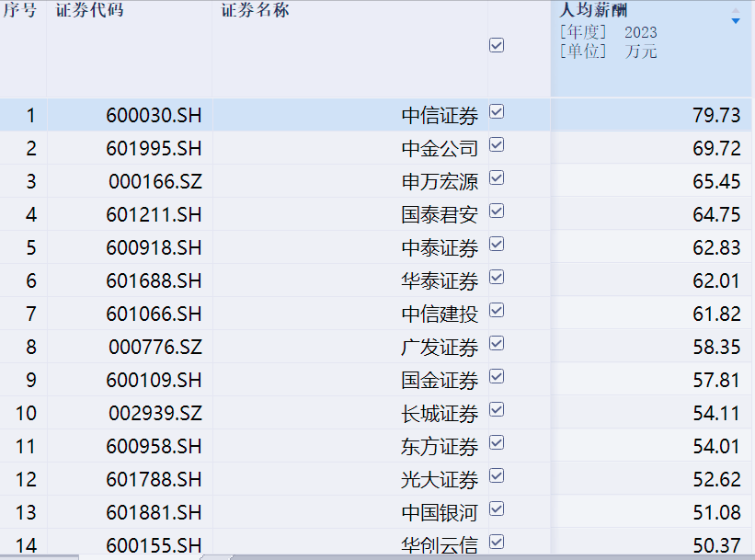Check the checkbox next to 中金公司

tap(497, 146)
